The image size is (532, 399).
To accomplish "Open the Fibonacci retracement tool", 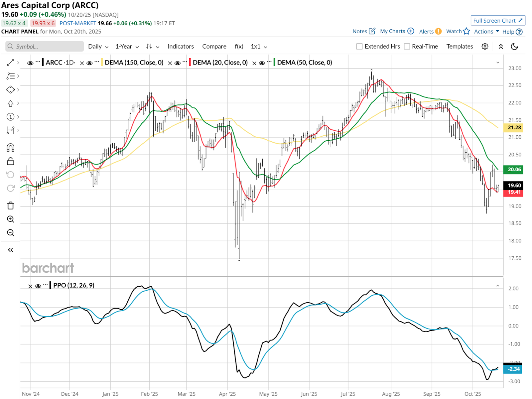I will [x=11, y=76].
